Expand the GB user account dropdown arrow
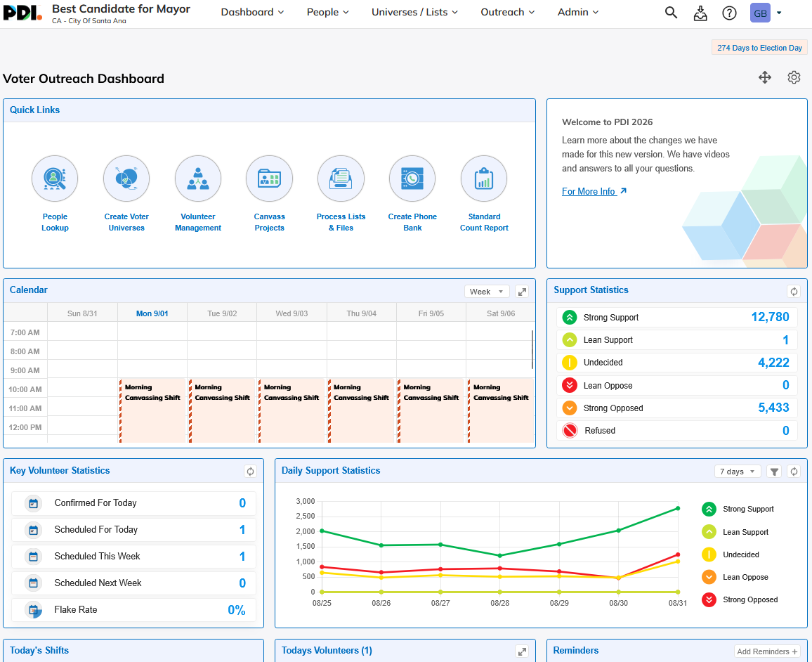This screenshot has width=812, height=662. 779,13
